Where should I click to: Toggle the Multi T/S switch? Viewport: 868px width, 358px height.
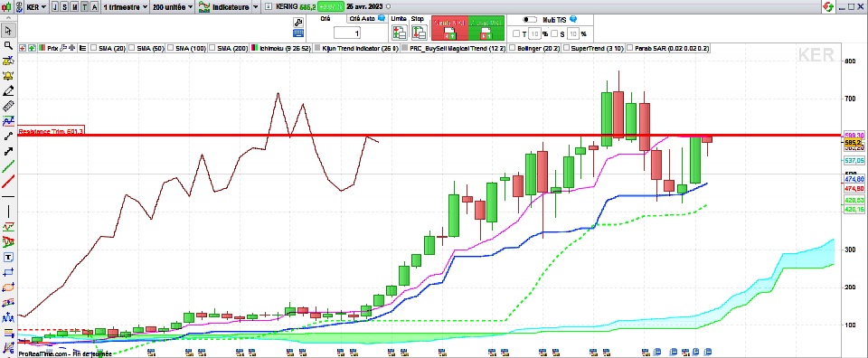[x=530, y=19]
